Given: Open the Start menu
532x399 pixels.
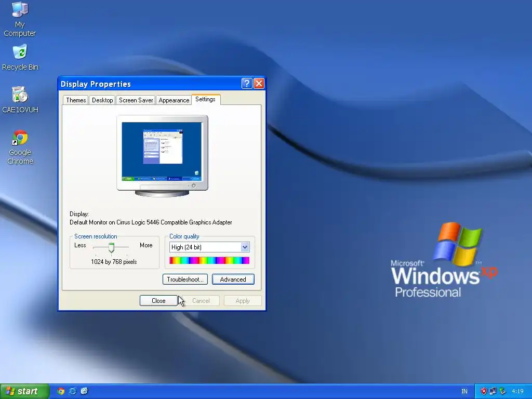Looking at the screenshot, I should click(x=24, y=391).
